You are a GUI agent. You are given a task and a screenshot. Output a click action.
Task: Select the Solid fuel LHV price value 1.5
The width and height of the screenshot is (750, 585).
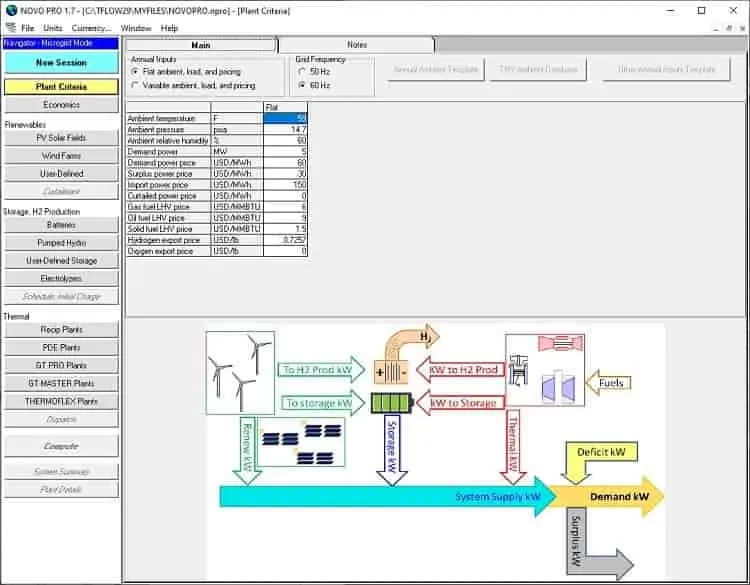click(x=285, y=229)
